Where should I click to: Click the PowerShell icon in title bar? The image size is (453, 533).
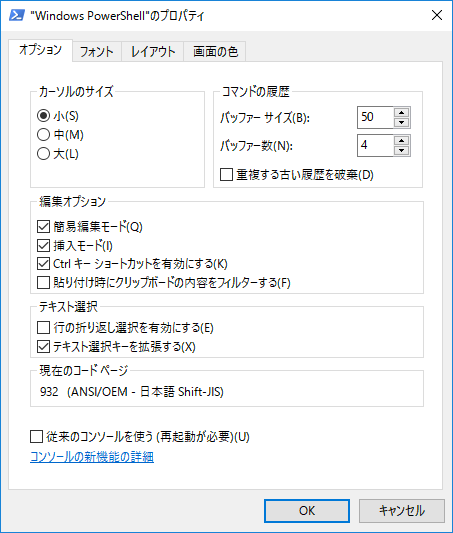pyautogui.click(x=16, y=16)
